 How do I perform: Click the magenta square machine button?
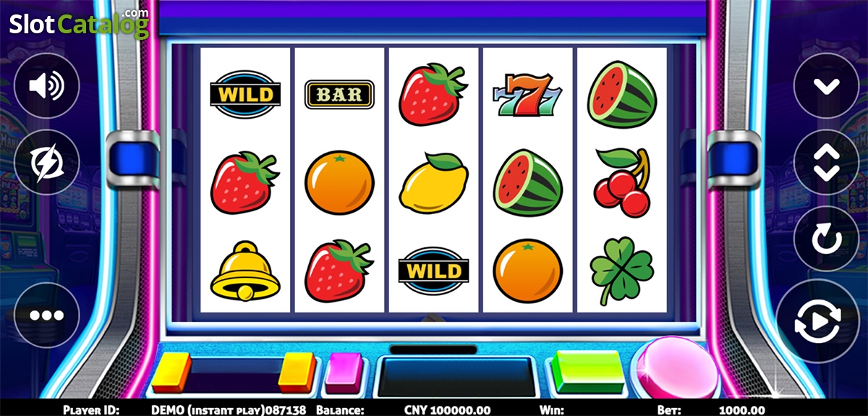[x=343, y=373]
